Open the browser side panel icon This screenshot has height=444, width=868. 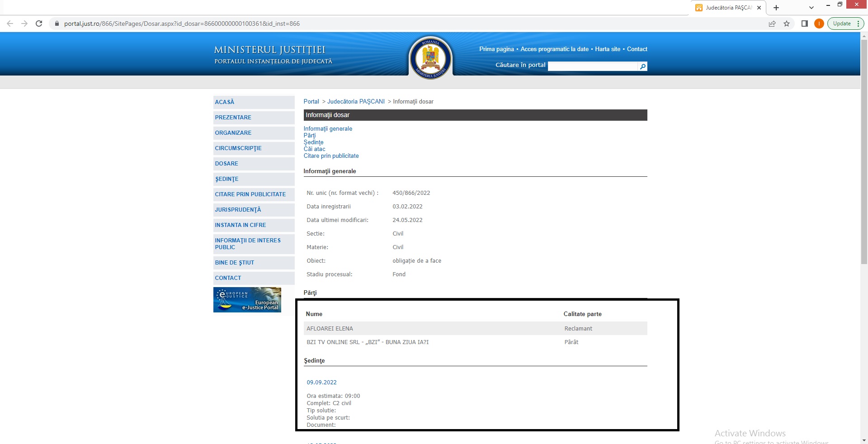click(805, 24)
